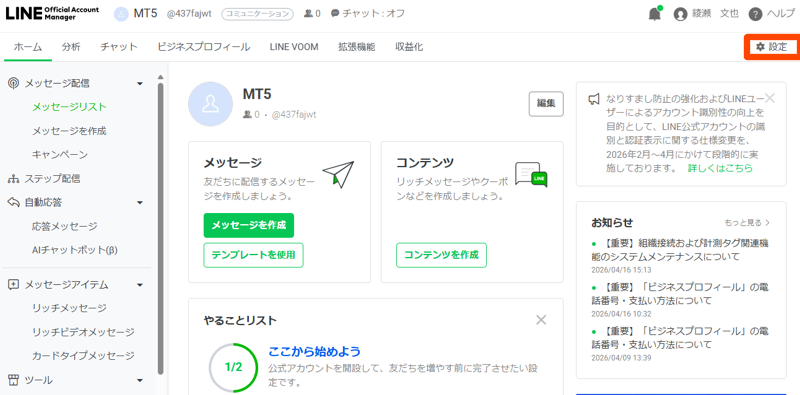Click the メッセージ配信 broadcast icon
The image size is (800, 395).
click(13, 83)
